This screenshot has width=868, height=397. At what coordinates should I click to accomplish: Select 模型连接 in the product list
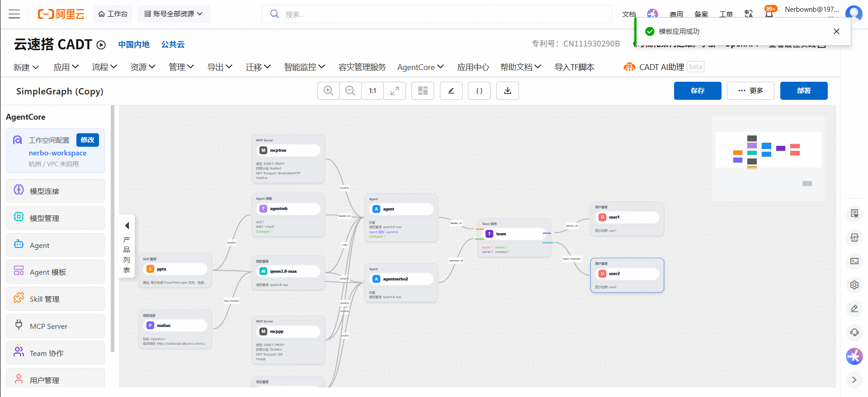click(x=55, y=191)
